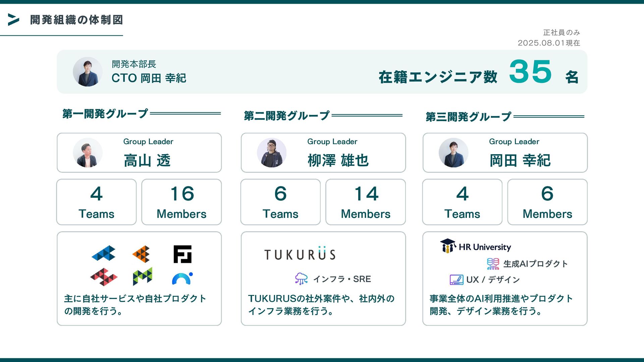Click the TUKURUS logo

[x=300, y=254]
